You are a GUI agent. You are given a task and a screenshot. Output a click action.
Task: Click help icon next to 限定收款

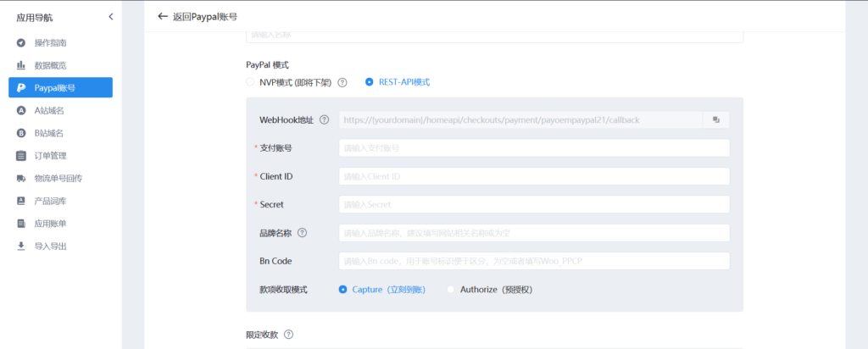coord(288,335)
